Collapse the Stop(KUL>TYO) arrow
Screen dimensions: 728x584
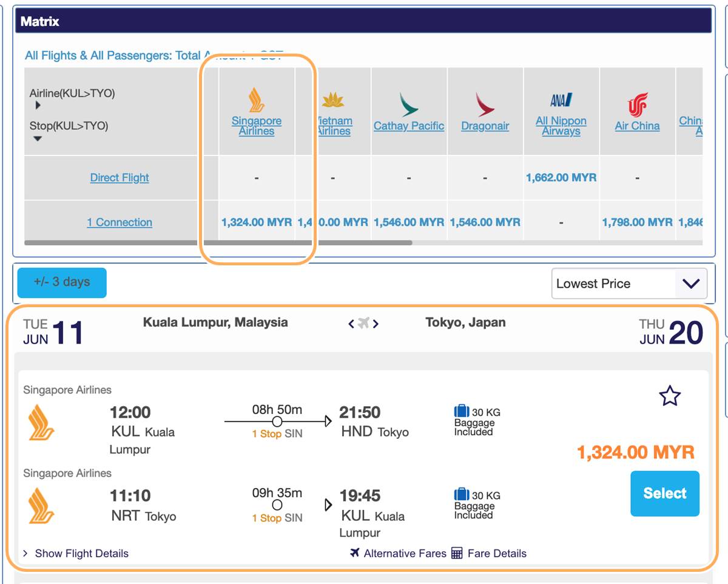pyautogui.click(x=38, y=138)
